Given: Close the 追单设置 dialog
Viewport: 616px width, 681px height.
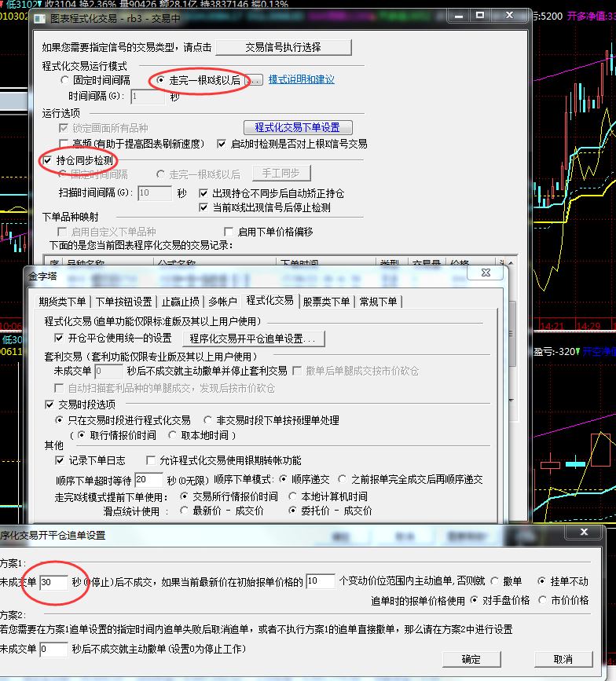Looking at the screenshot, I should tap(585, 532).
